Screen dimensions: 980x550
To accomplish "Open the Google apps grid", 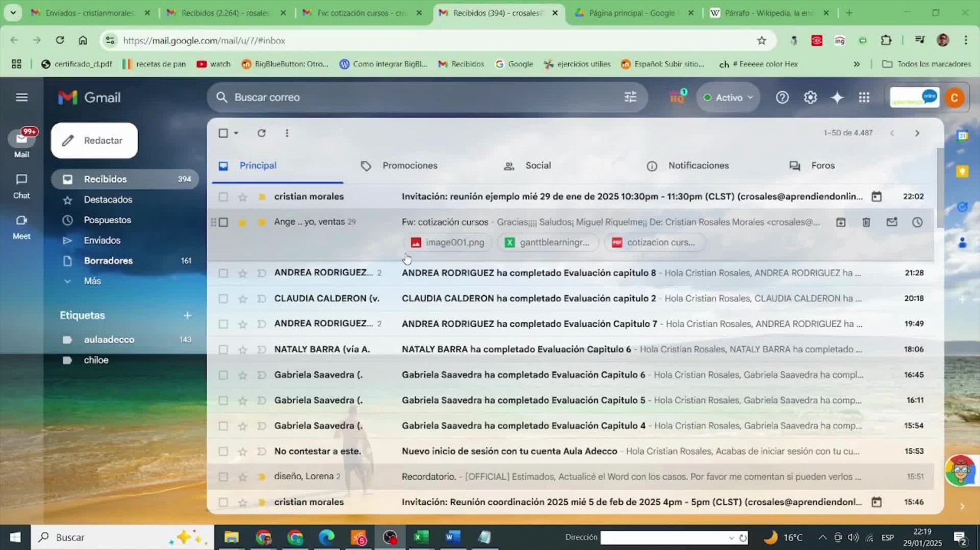I will click(x=864, y=97).
